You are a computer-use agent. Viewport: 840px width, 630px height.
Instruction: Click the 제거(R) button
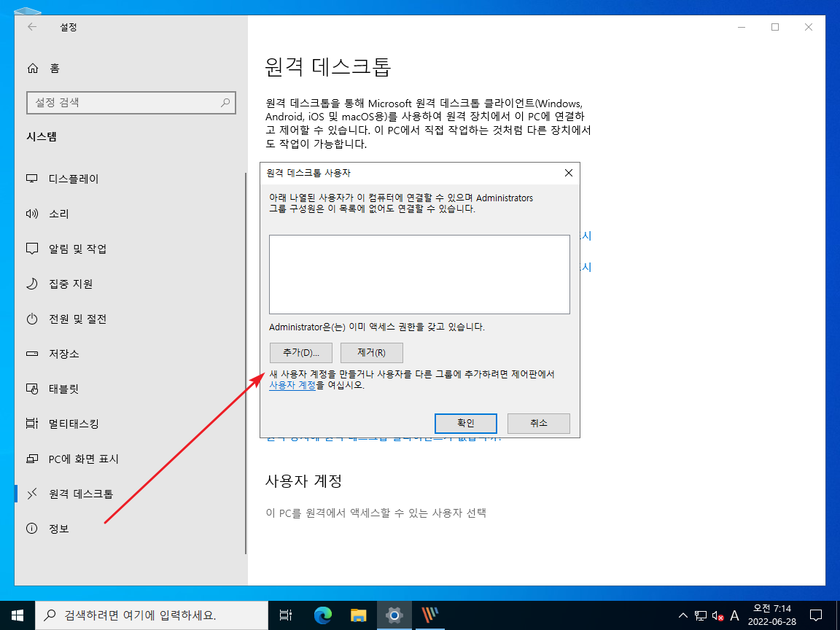pyautogui.click(x=372, y=352)
